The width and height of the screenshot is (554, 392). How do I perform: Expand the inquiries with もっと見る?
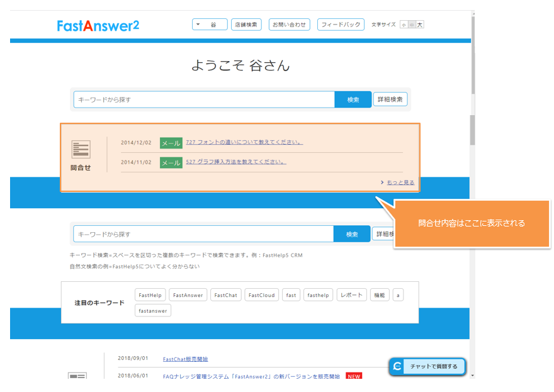coord(400,182)
